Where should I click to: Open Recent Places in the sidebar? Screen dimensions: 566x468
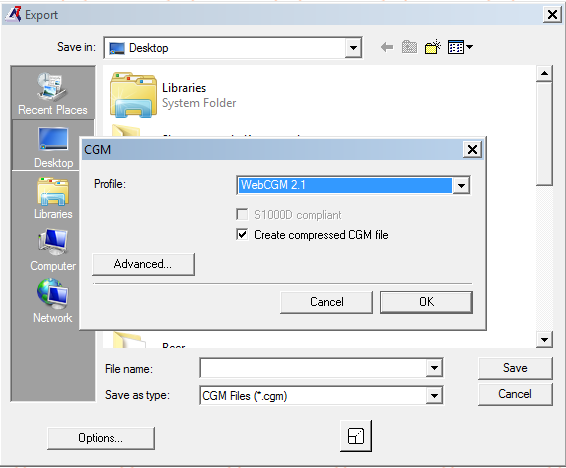coord(53,93)
